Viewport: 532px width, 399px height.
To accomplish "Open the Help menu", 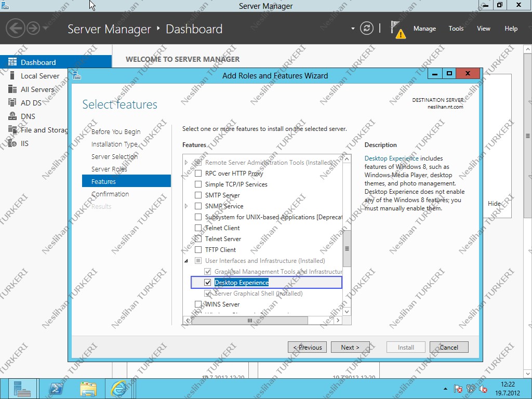I will 511,29.
